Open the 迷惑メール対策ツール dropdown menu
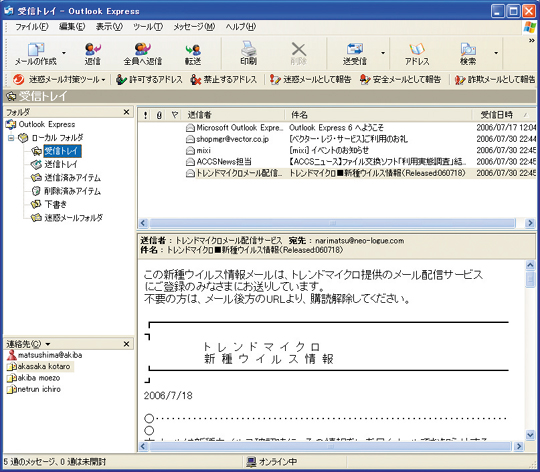540x472 pixels. point(103,80)
